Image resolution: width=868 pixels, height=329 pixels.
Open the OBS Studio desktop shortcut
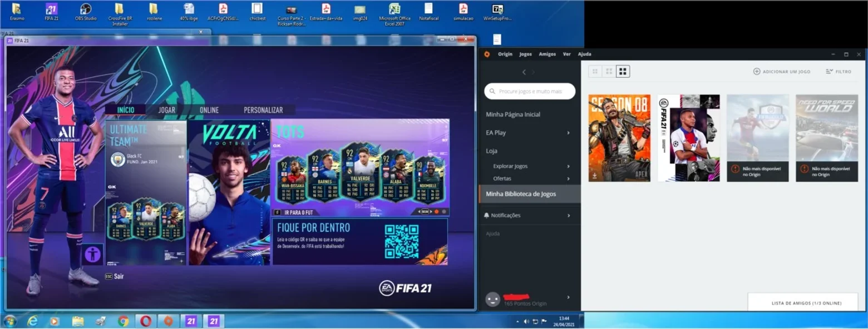86,12
